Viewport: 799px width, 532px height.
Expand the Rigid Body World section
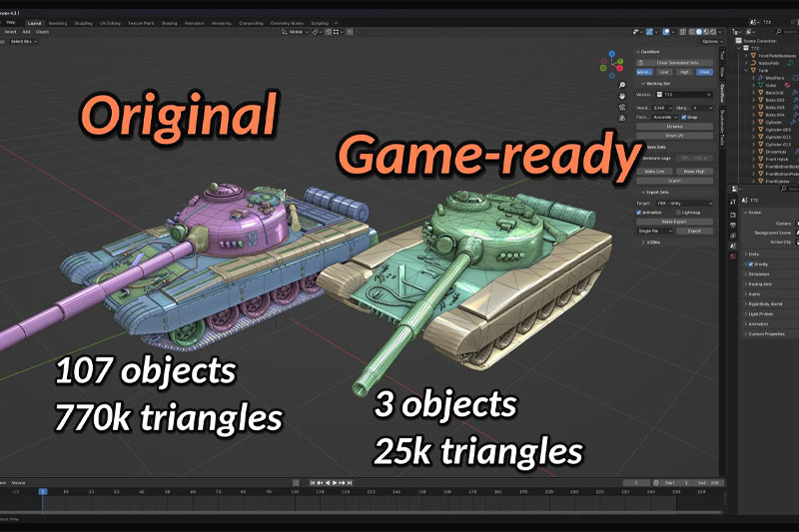(764, 303)
